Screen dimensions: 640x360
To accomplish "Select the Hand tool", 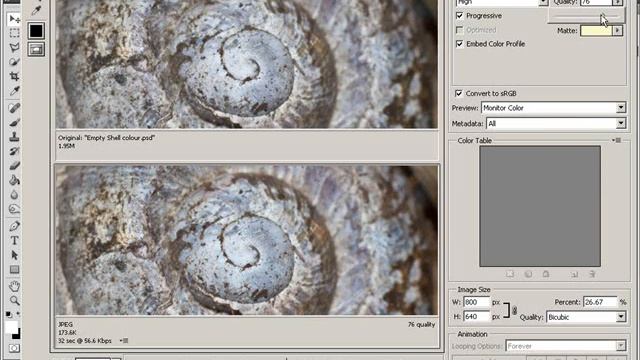I will 14,286.
